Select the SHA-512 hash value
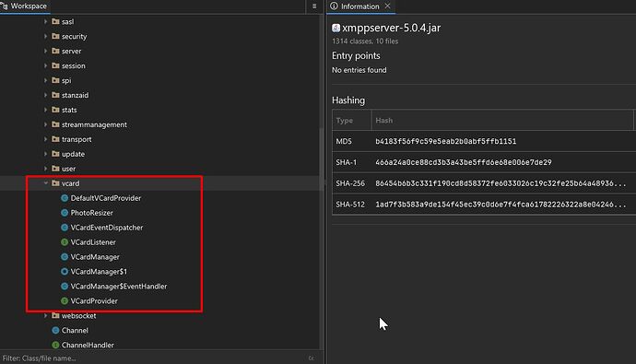 pyautogui.click(x=501, y=205)
